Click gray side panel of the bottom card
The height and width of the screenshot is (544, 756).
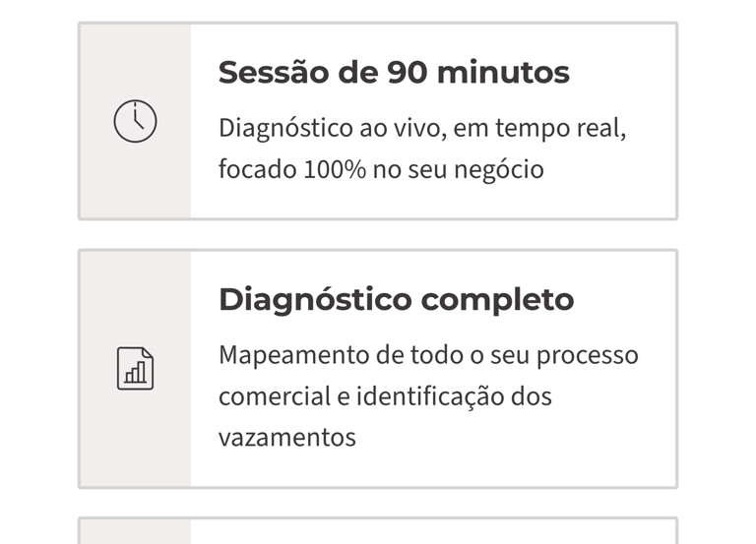(135, 532)
